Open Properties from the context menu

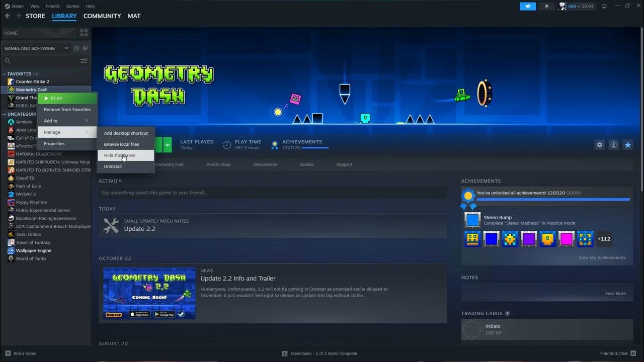(x=66, y=144)
